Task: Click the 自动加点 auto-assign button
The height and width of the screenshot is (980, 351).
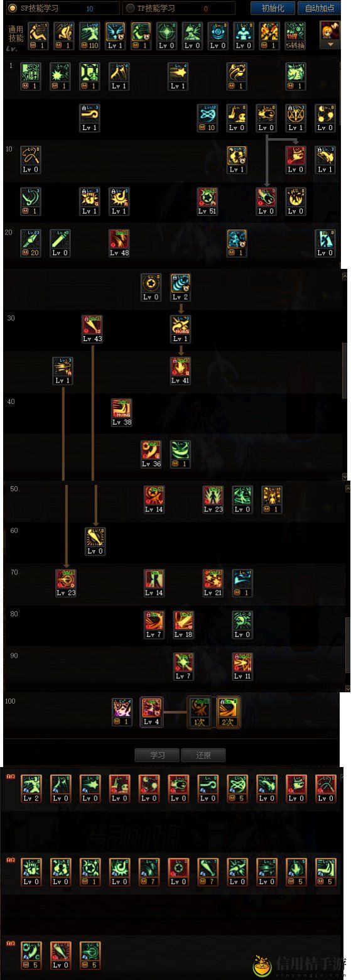Action: pos(320,9)
